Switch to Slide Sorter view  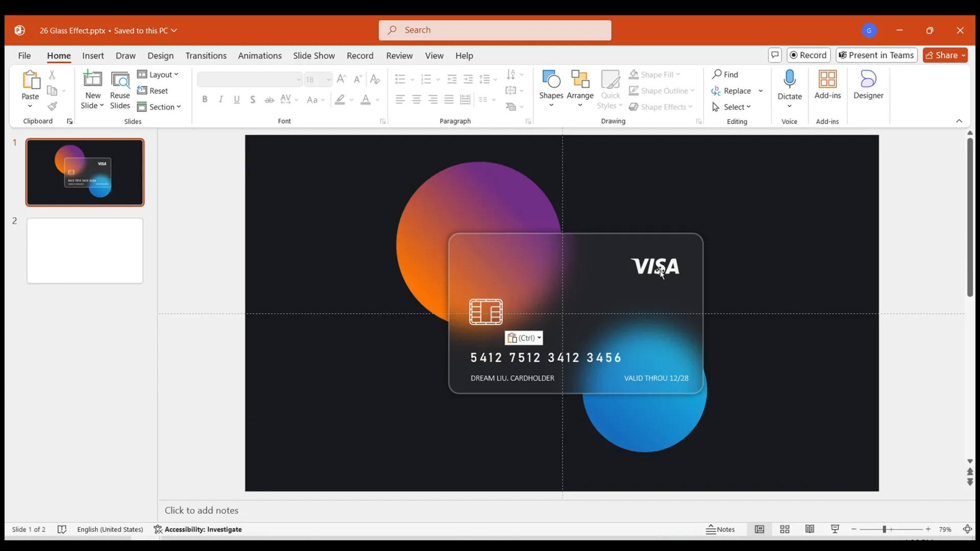pos(785,530)
